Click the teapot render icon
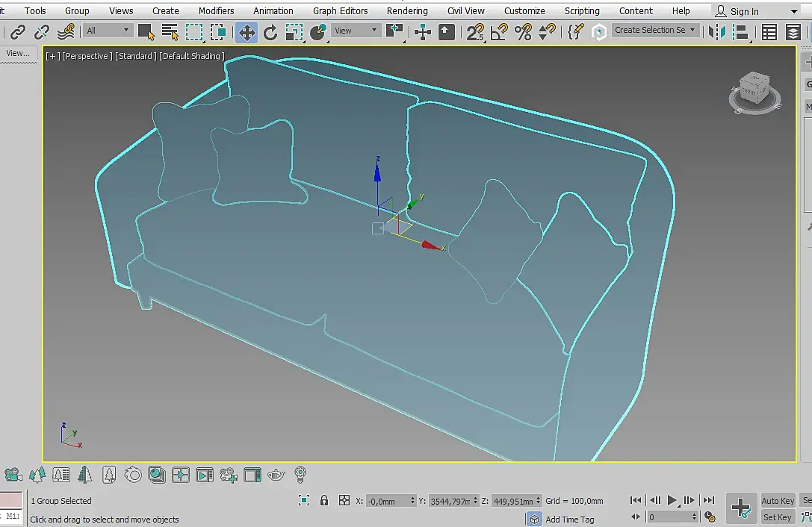Screen dimensions: 812x527 276,475
